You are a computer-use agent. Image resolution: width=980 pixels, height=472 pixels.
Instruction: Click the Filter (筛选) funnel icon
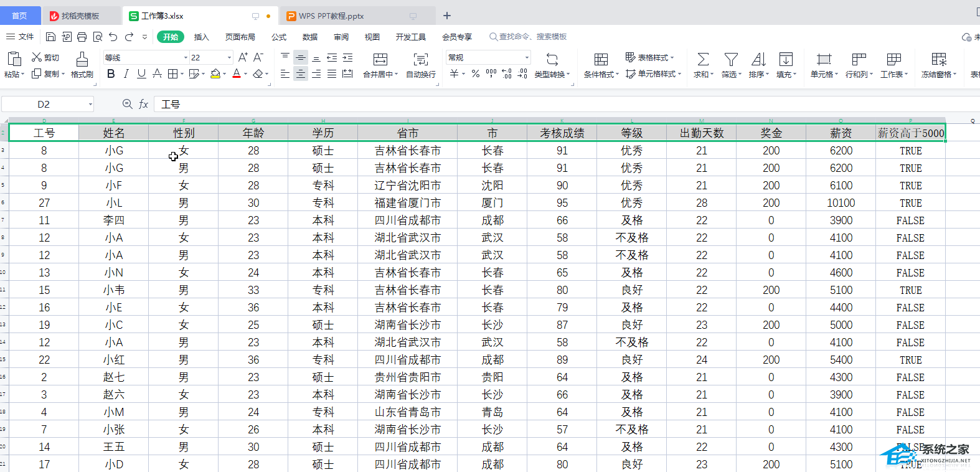pyautogui.click(x=731, y=60)
